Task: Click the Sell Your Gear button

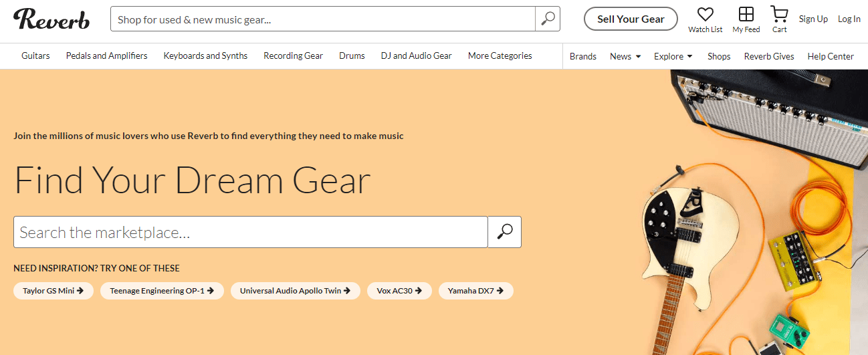Action: 631,19
